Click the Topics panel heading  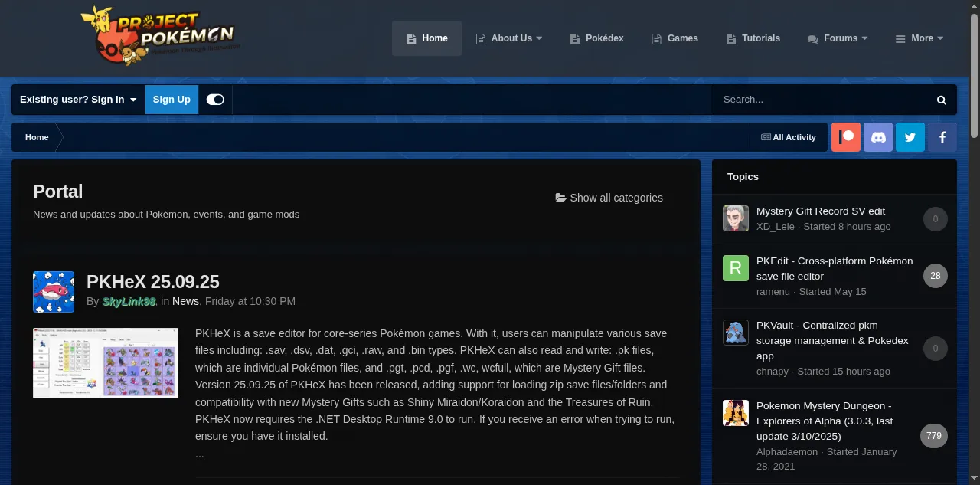tap(743, 177)
